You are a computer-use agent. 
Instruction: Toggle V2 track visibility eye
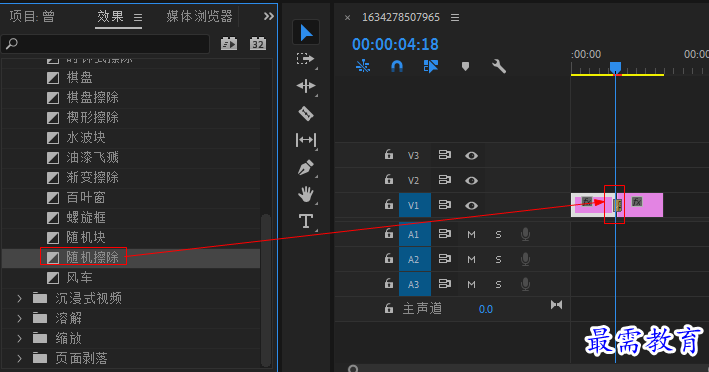[x=471, y=180]
